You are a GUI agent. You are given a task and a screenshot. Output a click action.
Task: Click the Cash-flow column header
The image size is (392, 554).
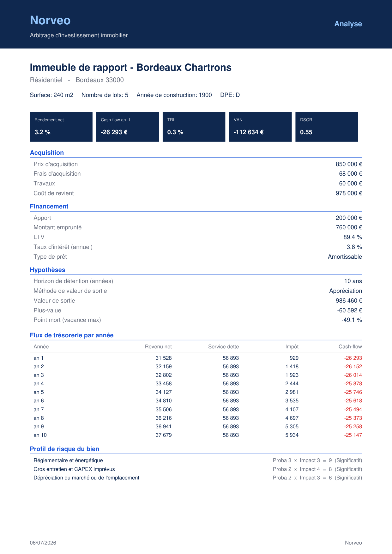[x=350, y=347]
